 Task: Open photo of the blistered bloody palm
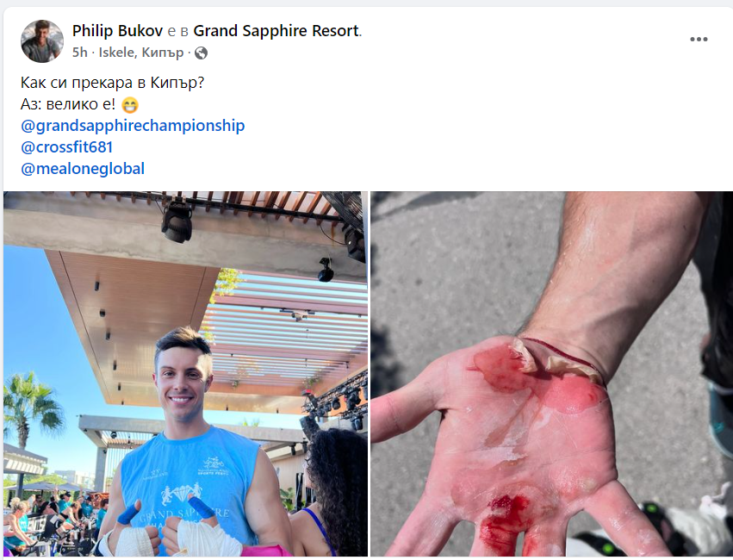551,374
